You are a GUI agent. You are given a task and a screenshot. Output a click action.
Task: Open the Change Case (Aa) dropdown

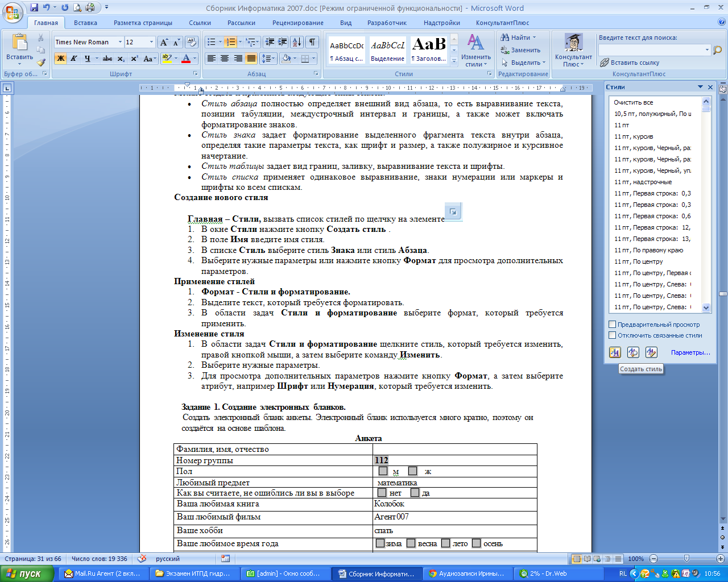coord(150,59)
